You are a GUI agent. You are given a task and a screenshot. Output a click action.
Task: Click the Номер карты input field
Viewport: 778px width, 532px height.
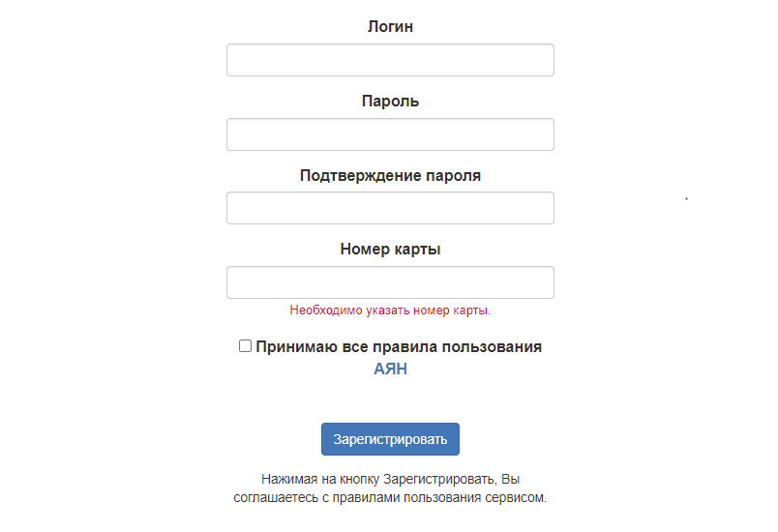(390, 282)
